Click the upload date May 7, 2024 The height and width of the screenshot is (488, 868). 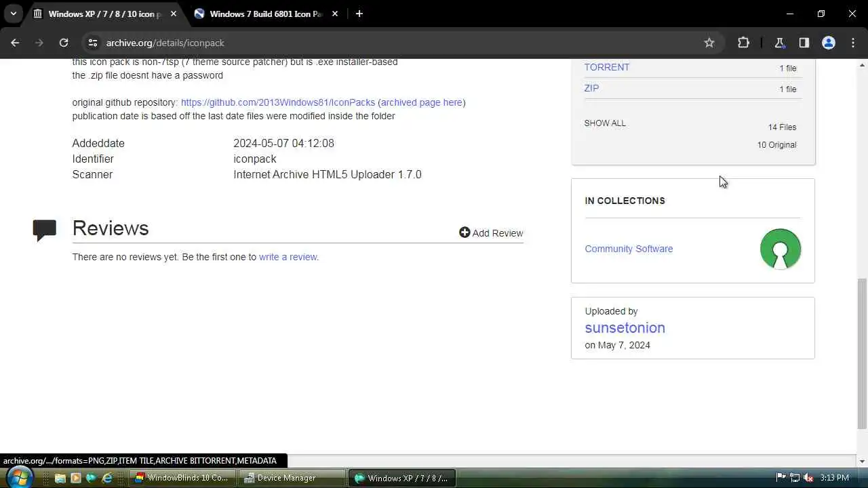[x=624, y=345]
